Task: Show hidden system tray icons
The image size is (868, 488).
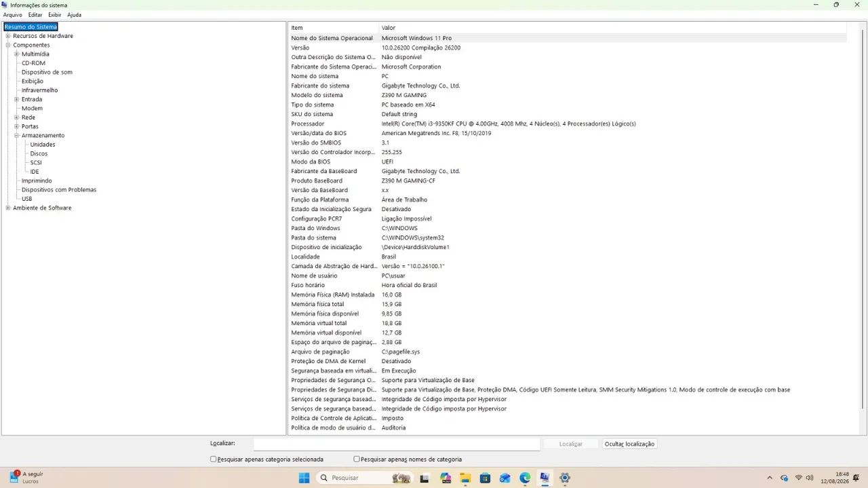Action: coord(769,478)
